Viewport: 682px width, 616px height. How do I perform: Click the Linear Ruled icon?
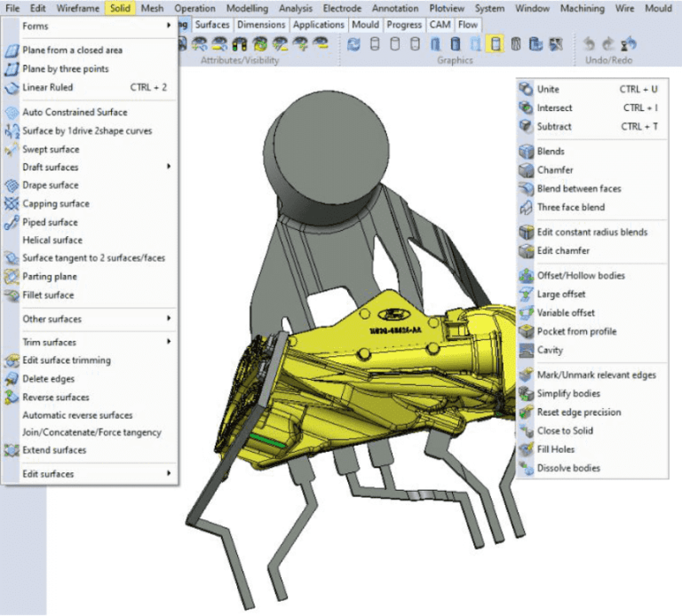pyautogui.click(x=12, y=88)
